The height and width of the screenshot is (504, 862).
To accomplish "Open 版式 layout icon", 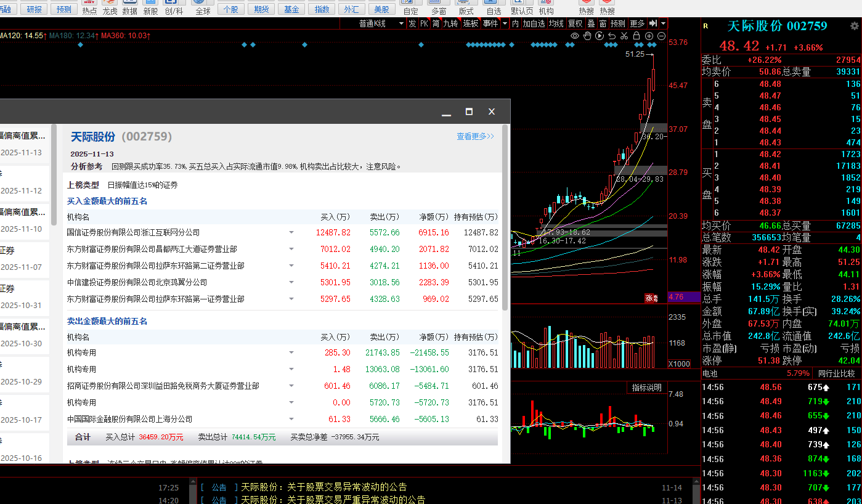I will 466,7.
